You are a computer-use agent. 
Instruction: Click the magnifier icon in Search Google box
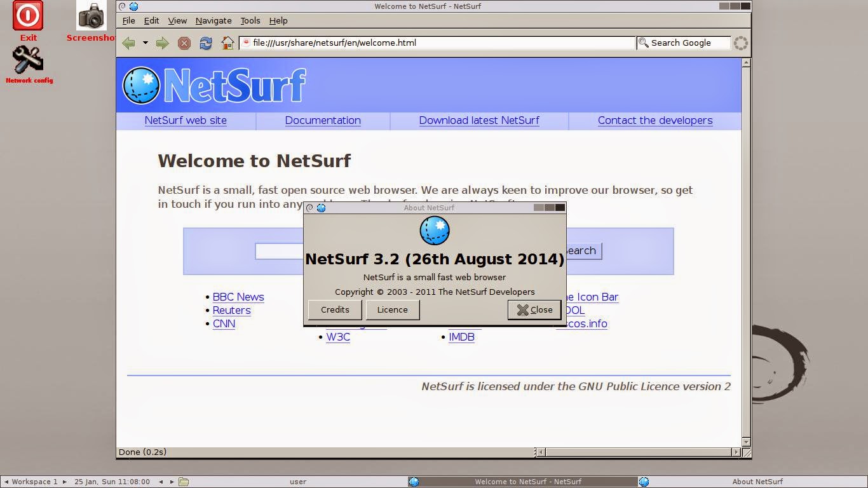click(x=644, y=43)
